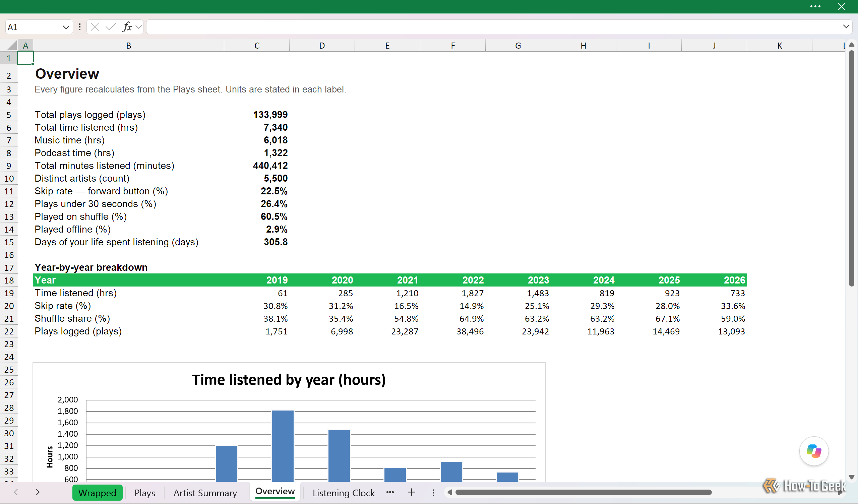Click the Music time value 6,018
The height and width of the screenshot is (504, 858).
point(275,140)
